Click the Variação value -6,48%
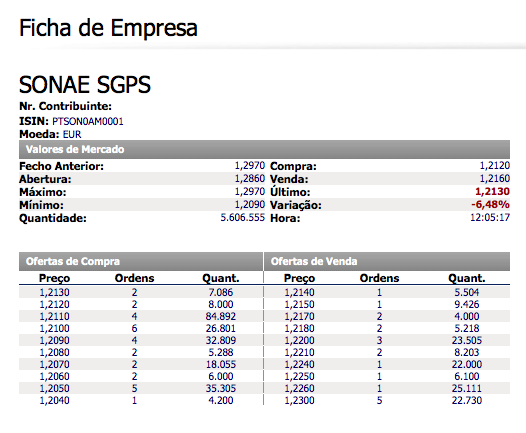The height and width of the screenshot is (433, 526). click(x=490, y=205)
